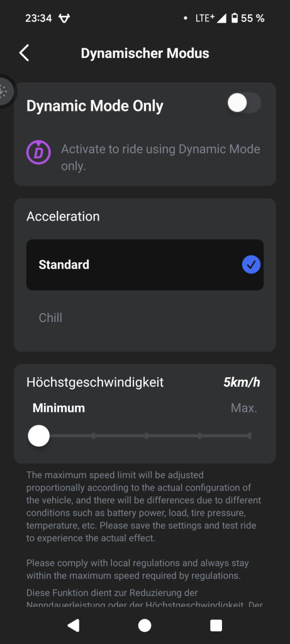Image resolution: width=290 pixels, height=644 pixels.
Task: Tap the app notification icon beside the clock
Action: (x=64, y=18)
